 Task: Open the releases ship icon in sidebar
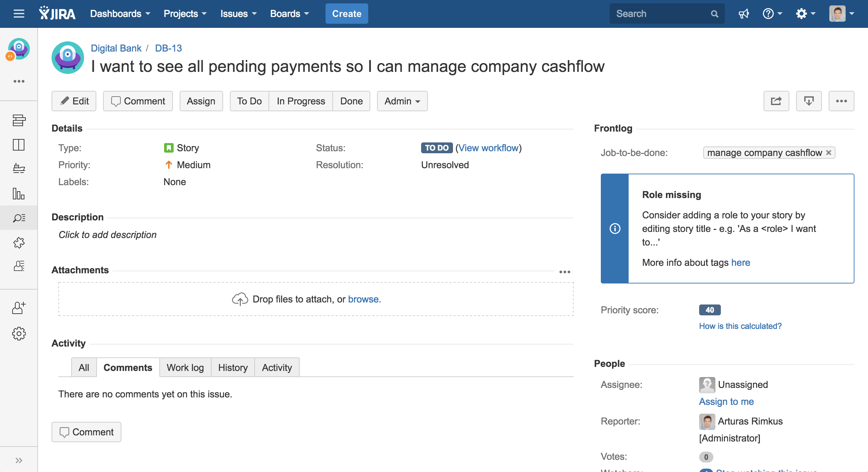click(19, 169)
